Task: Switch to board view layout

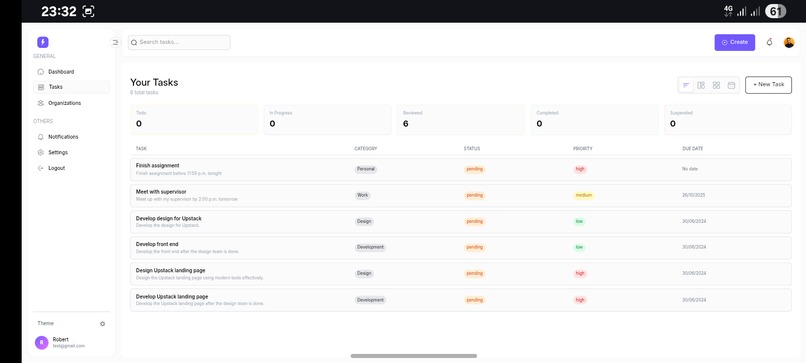Action: point(701,85)
